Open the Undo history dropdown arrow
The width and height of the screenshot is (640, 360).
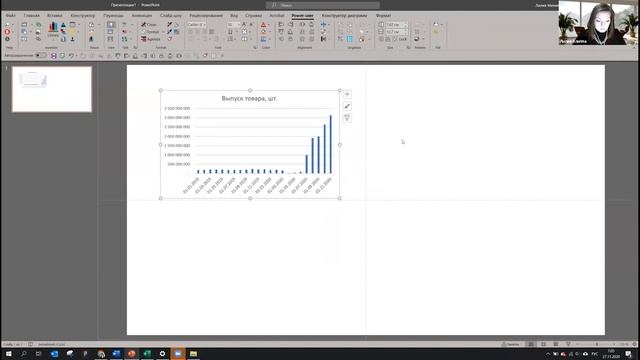coord(76,56)
